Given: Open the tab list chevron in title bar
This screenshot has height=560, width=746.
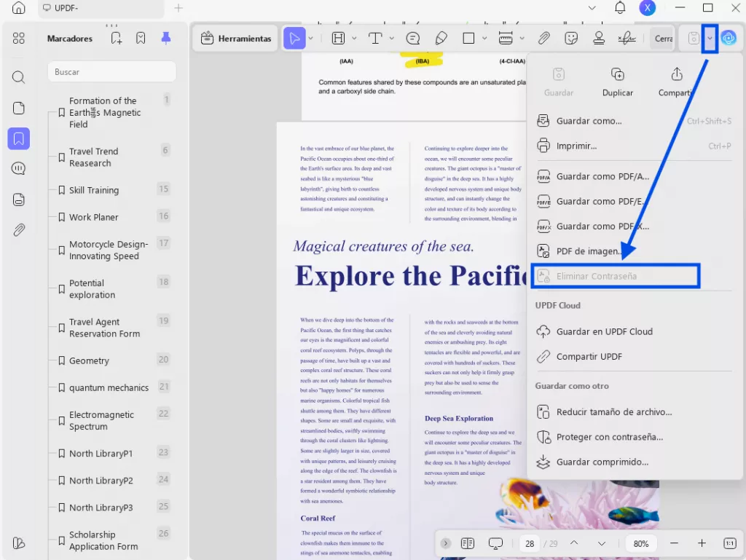Looking at the screenshot, I should pos(592,7).
